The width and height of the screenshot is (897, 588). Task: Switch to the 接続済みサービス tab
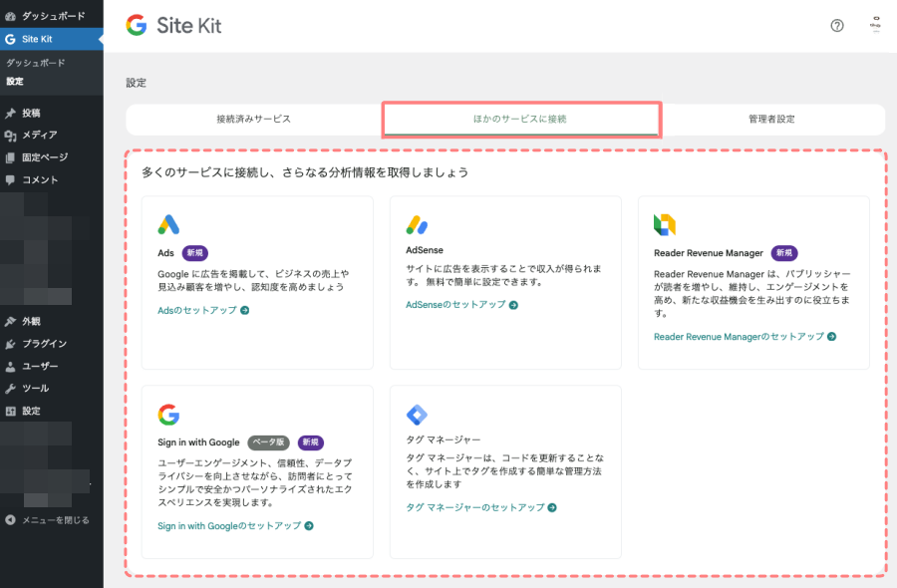[253, 119]
